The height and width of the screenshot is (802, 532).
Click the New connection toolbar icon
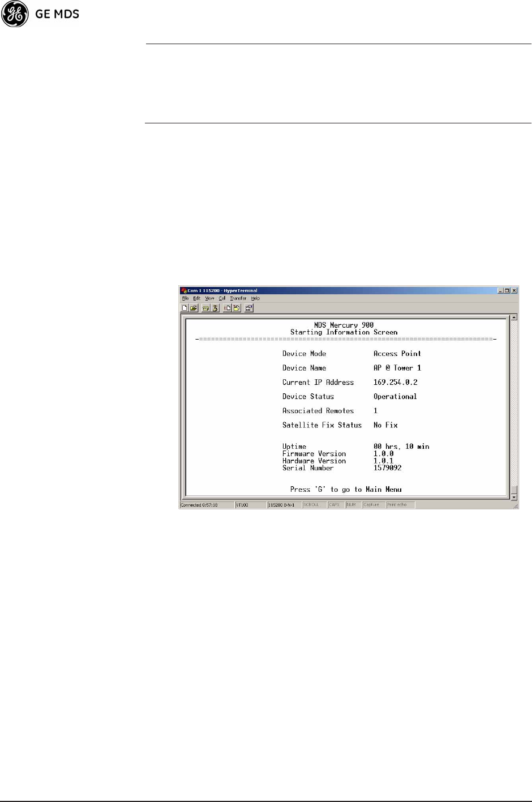pos(185,308)
